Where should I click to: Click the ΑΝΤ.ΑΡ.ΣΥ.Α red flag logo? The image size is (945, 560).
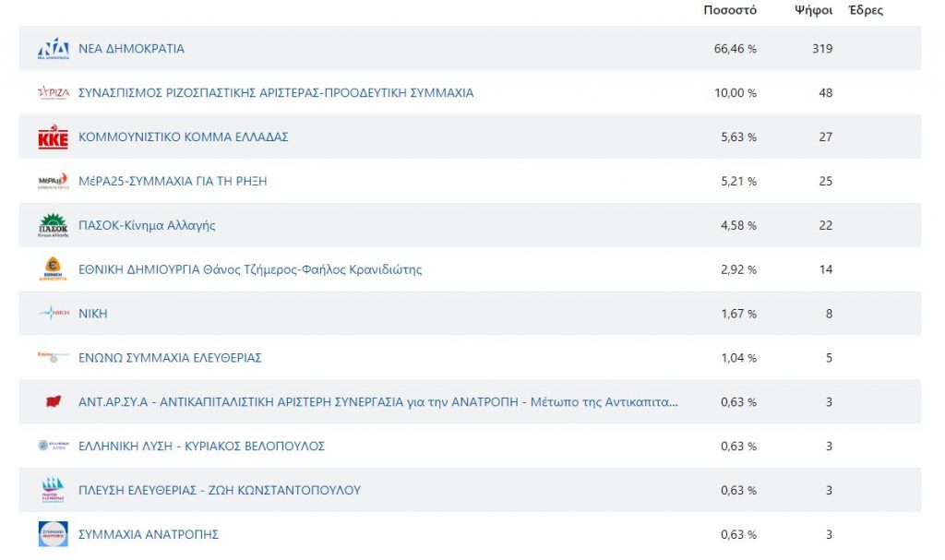pyautogui.click(x=54, y=401)
